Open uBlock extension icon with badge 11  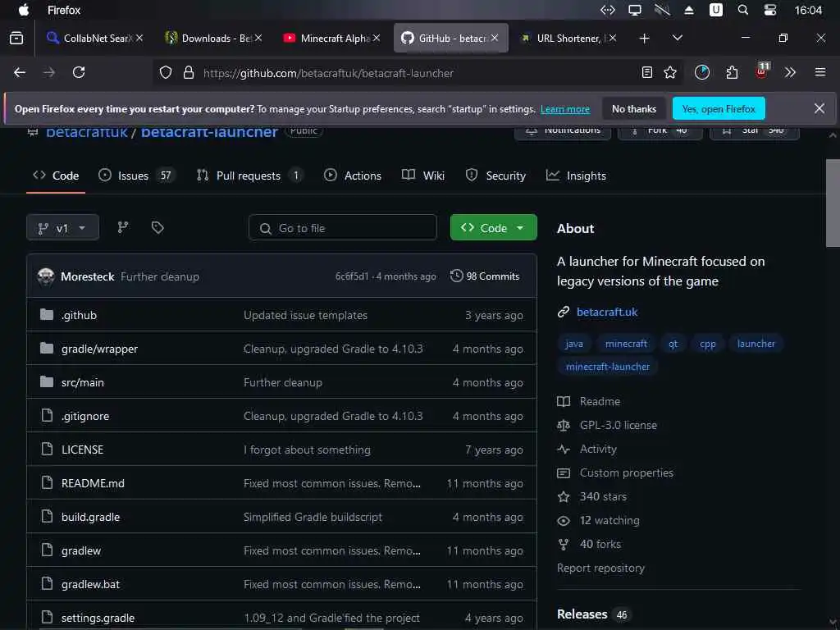762,71
